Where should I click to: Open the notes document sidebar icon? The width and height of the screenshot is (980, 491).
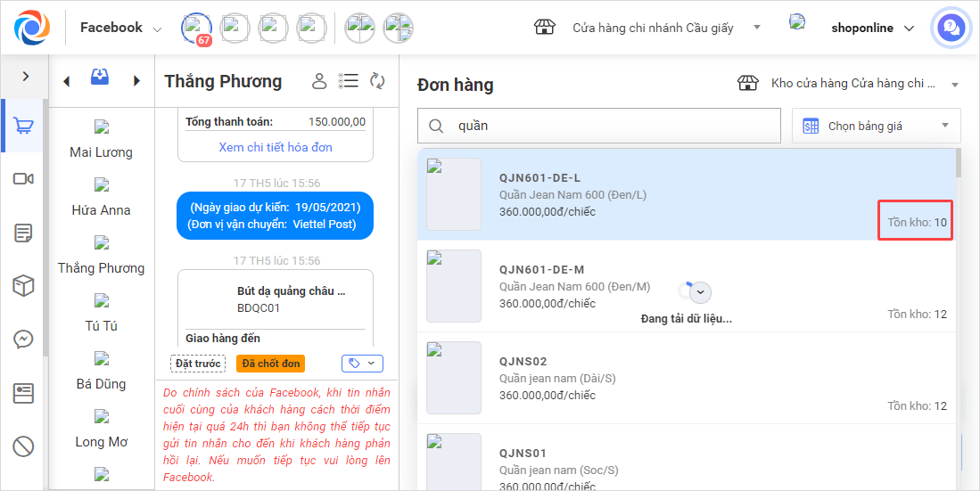[x=23, y=233]
